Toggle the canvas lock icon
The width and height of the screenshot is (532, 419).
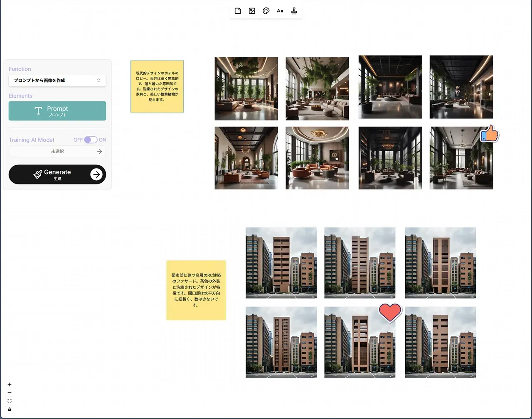10,409
